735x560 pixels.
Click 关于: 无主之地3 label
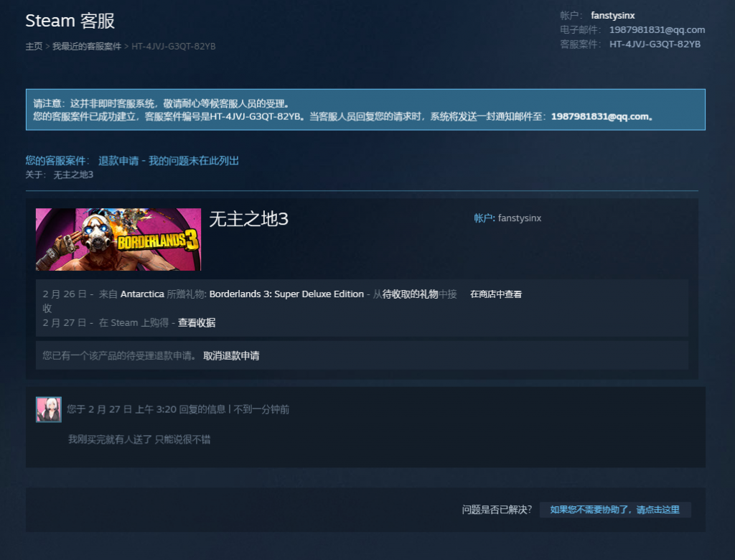pos(59,175)
